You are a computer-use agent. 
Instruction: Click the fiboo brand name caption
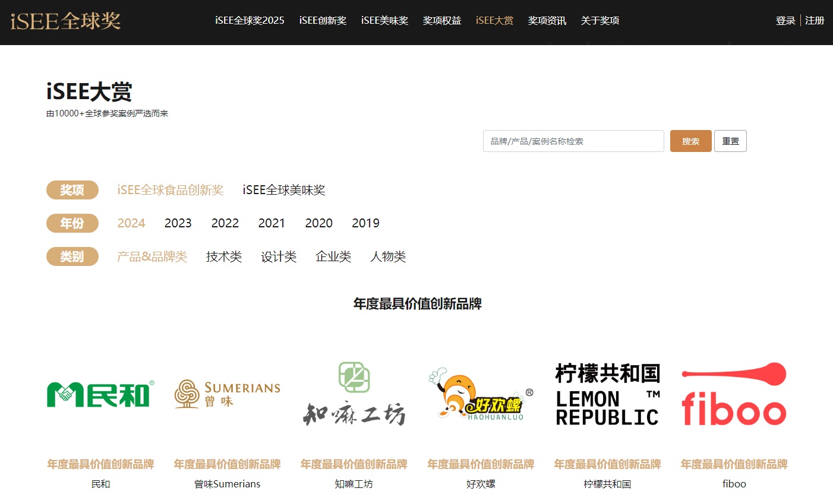[734, 484]
